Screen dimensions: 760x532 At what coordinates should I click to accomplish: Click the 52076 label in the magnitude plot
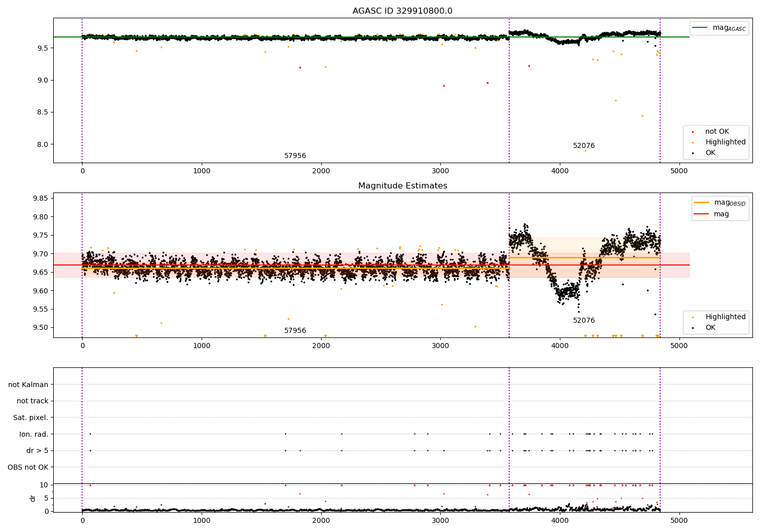[x=584, y=321]
